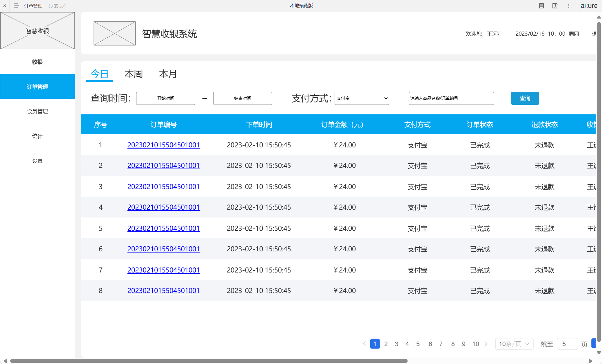Click the horizontal scrollbar thumb
The width and height of the screenshot is (602, 364).
209,361
